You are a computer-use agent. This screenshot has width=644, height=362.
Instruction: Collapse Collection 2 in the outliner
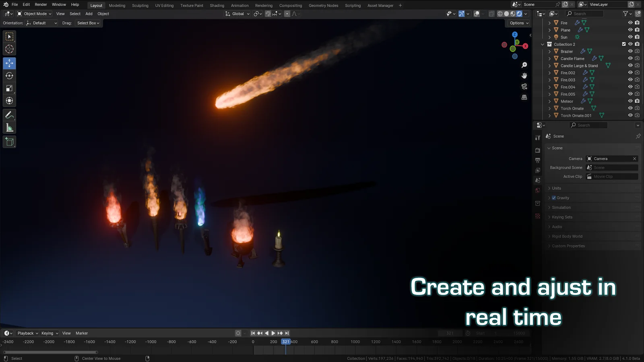click(543, 44)
